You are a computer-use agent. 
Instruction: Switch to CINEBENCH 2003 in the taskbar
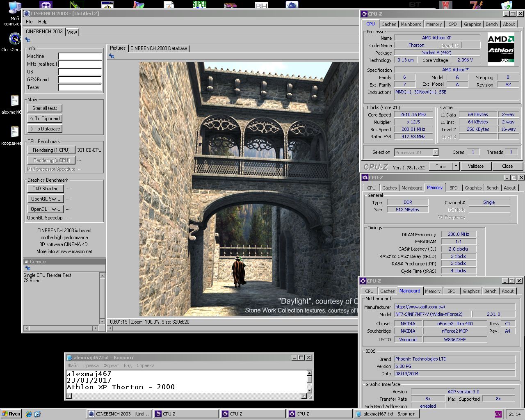click(119, 414)
